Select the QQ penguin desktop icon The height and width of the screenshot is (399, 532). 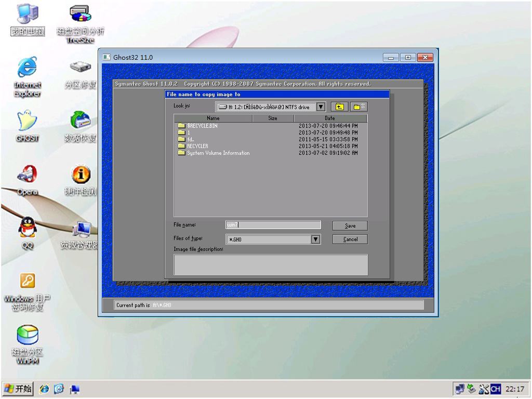(x=28, y=233)
